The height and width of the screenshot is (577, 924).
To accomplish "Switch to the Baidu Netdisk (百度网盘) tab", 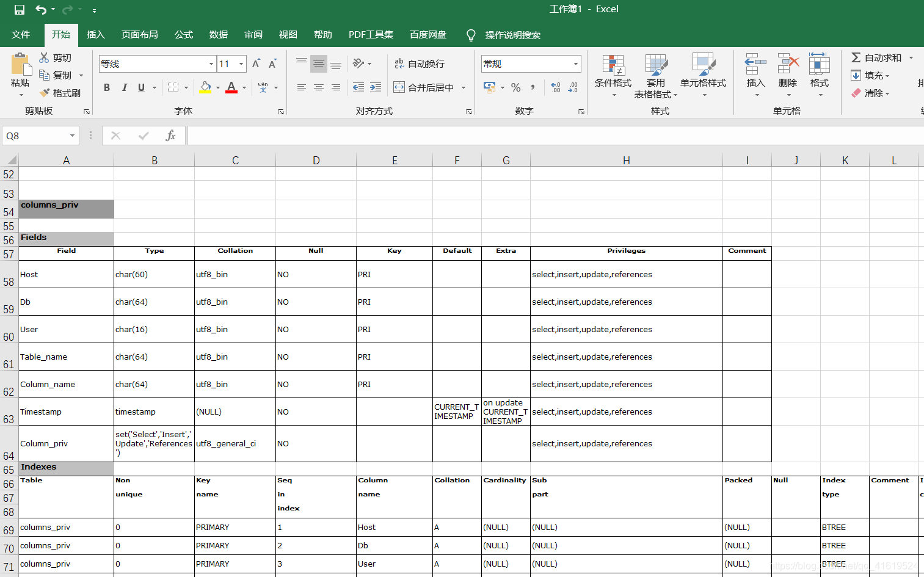I will click(428, 35).
